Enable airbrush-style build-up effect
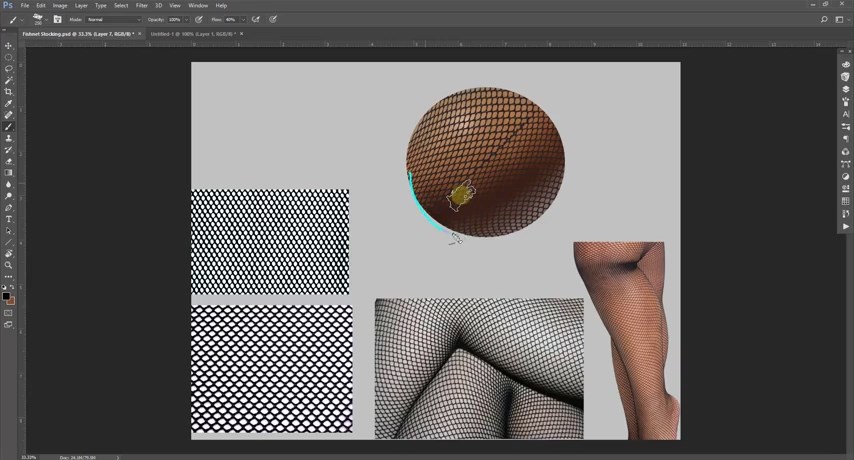The width and height of the screenshot is (854, 460). click(256, 19)
